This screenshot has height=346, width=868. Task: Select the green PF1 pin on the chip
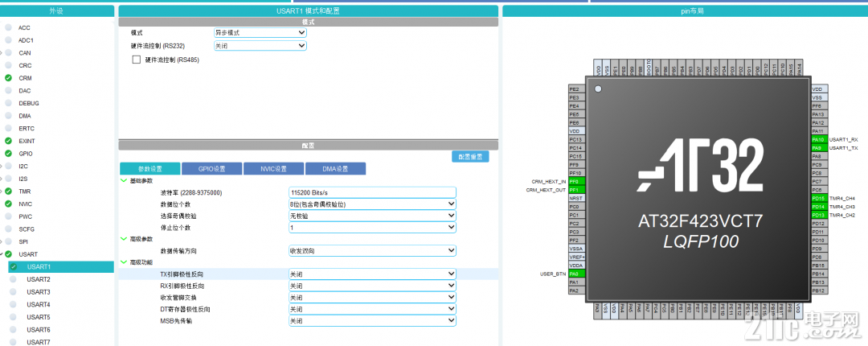[577, 190]
